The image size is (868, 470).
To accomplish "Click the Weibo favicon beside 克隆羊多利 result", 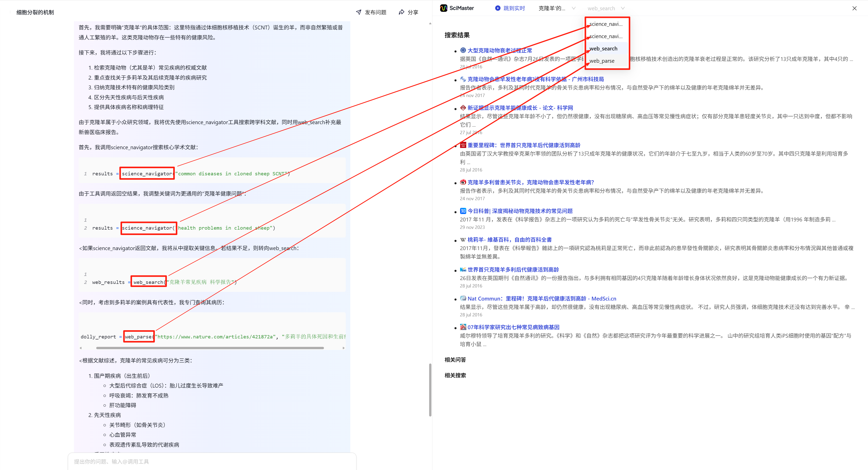I will click(463, 183).
